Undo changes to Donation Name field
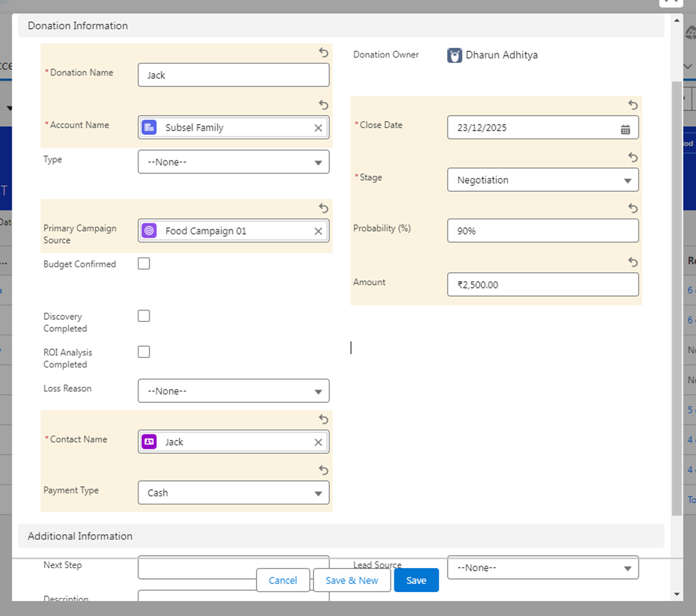This screenshot has height=616, width=696. coord(324,52)
